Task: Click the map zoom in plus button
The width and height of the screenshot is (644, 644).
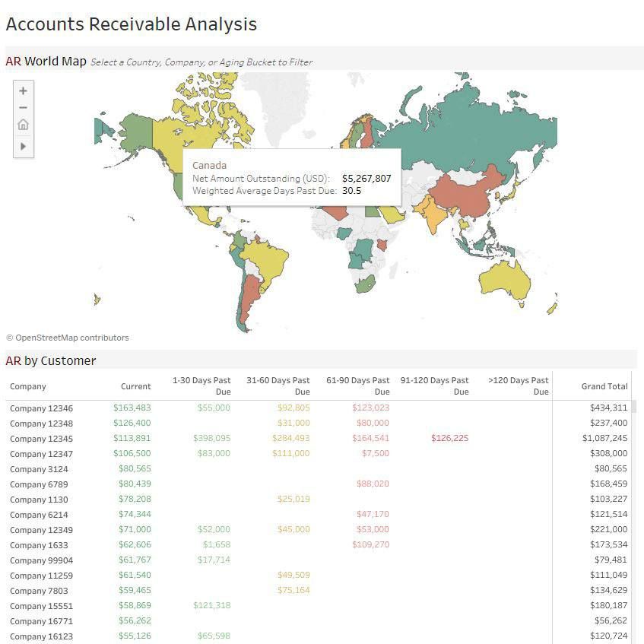Action: 23,90
